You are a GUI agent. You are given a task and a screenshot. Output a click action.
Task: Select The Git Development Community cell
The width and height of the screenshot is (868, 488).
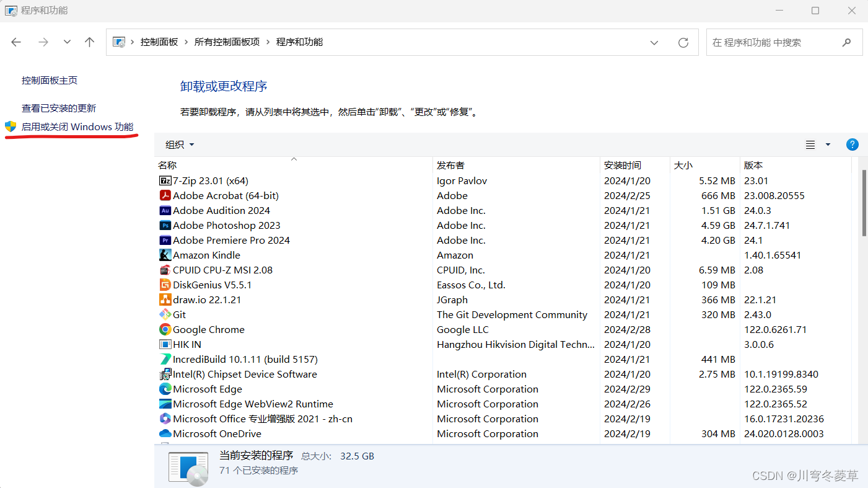(x=512, y=315)
